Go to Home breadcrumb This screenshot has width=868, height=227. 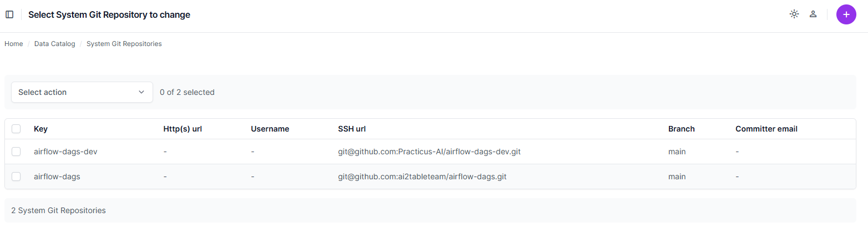coord(14,44)
